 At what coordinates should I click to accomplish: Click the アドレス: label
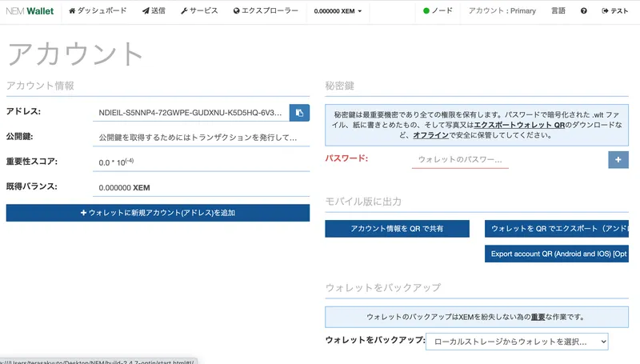[23, 111]
